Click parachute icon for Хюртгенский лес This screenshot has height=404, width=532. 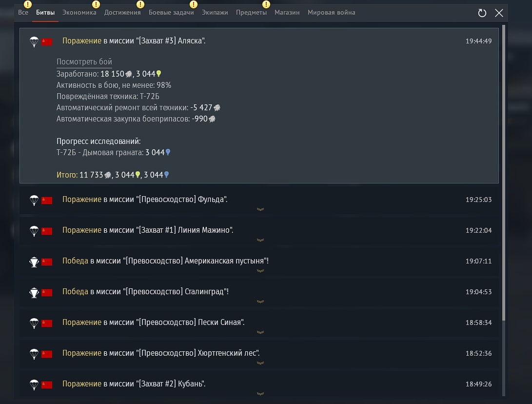pyautogui.click(x=34, y=354)
